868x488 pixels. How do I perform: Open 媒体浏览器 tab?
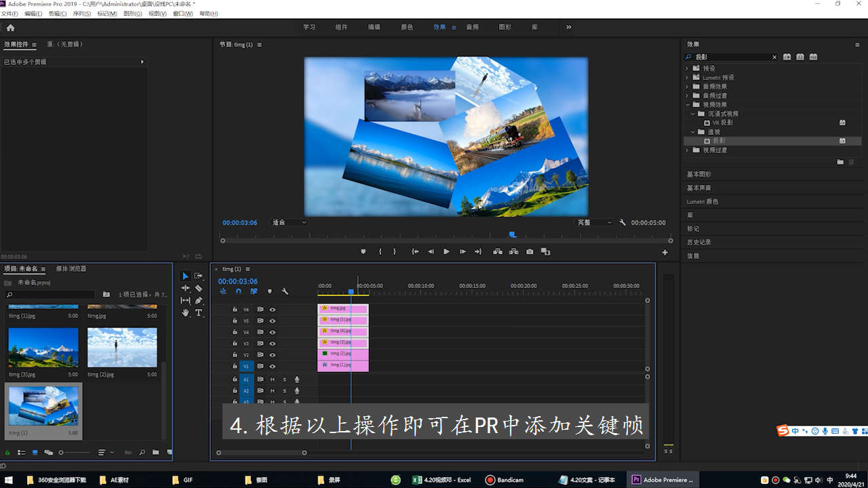[71, 268]
